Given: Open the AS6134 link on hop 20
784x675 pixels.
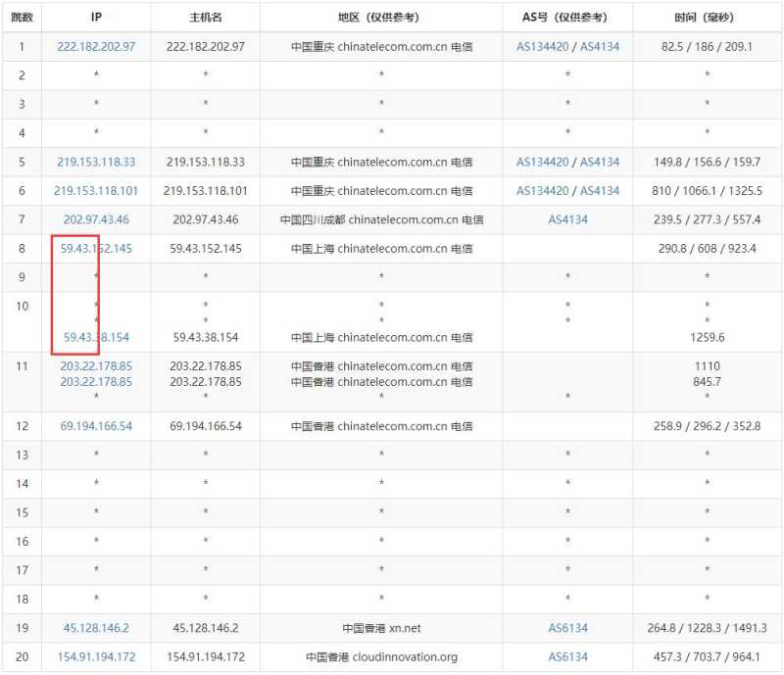Looking at the screenshot, I should [566, 657].
